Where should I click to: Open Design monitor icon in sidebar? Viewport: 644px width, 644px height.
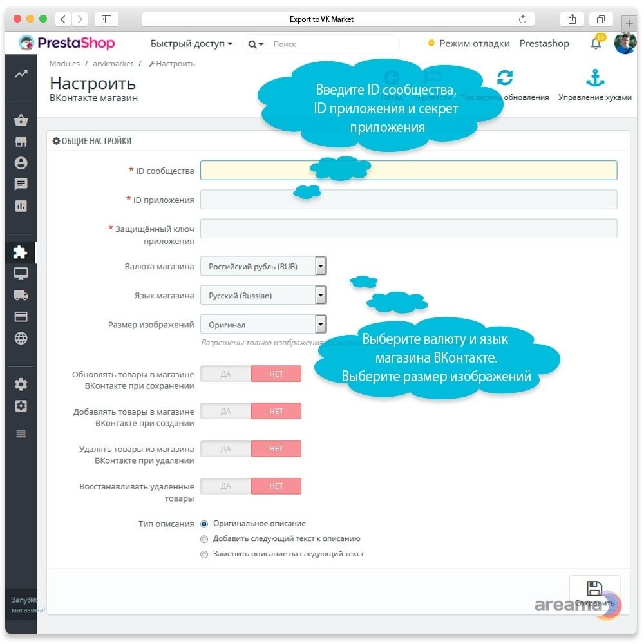(21, 274)
